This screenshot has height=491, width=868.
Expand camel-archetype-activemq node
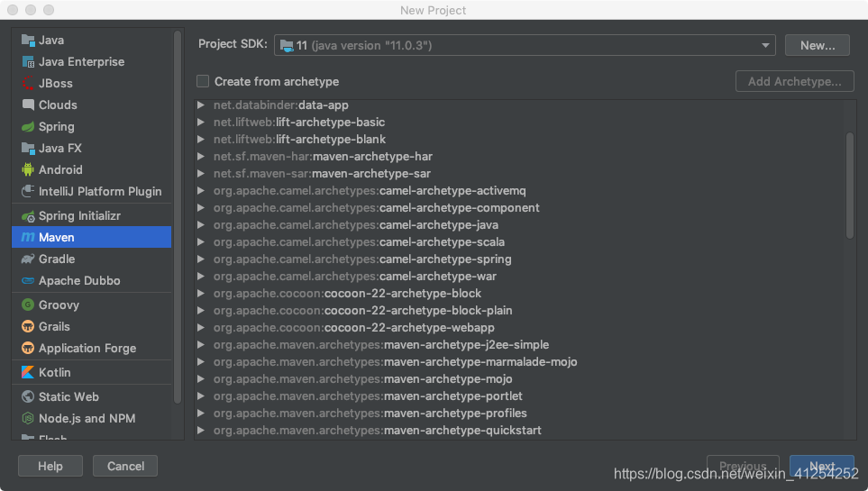click(201, 190)
